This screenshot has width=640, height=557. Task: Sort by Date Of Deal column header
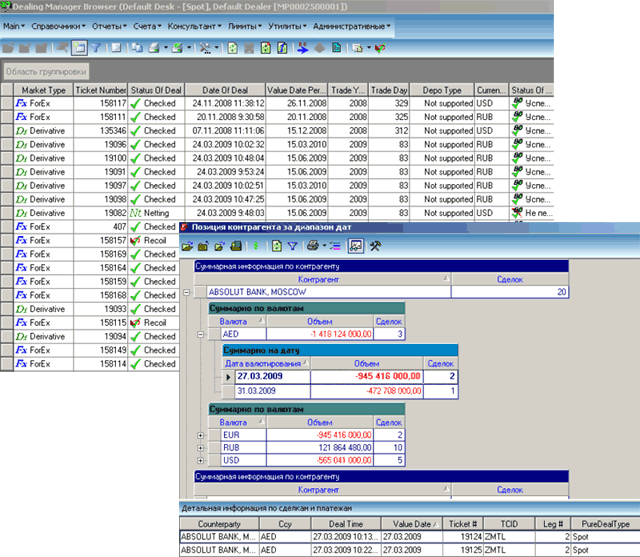[225, 90]
